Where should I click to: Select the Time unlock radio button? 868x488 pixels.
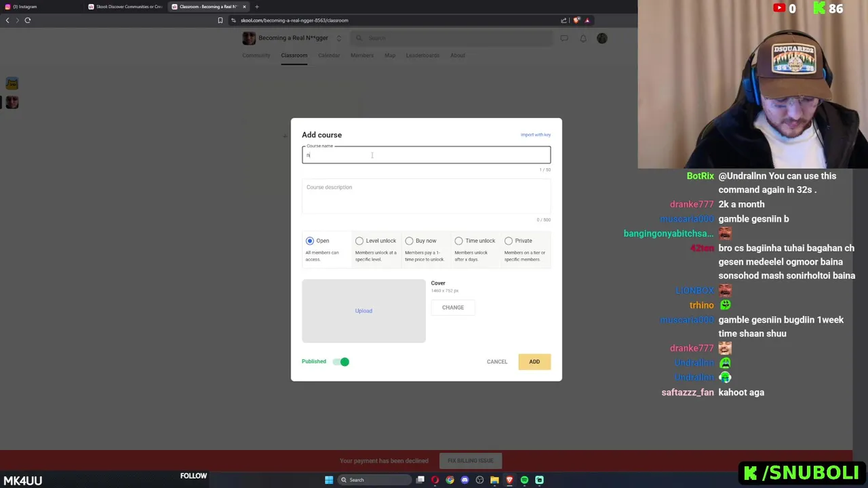(x=458, y=241)
